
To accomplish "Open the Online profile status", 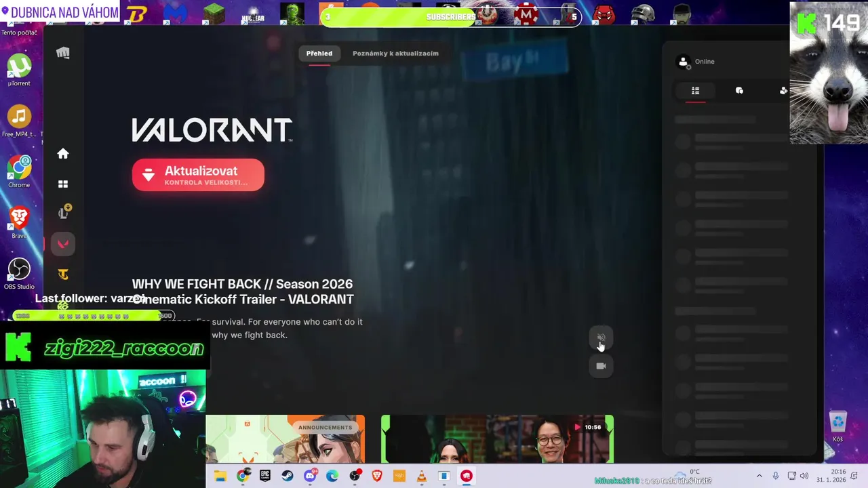I will click(696, 62).
